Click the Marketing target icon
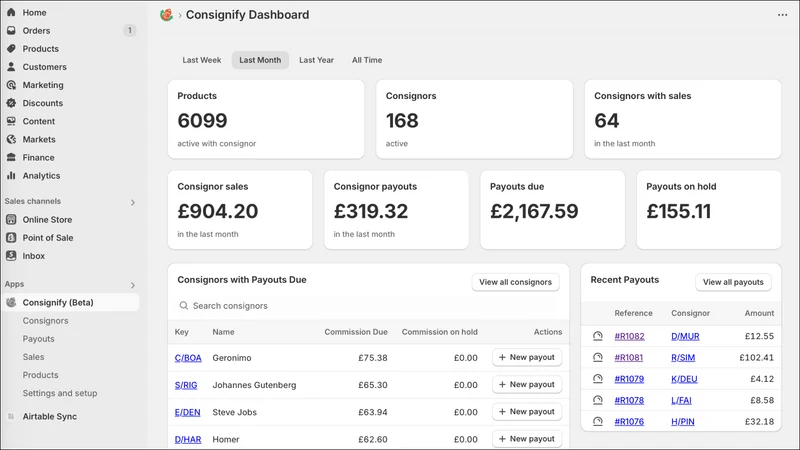Viewport: 800px width, 450px height. click(11, 85)
